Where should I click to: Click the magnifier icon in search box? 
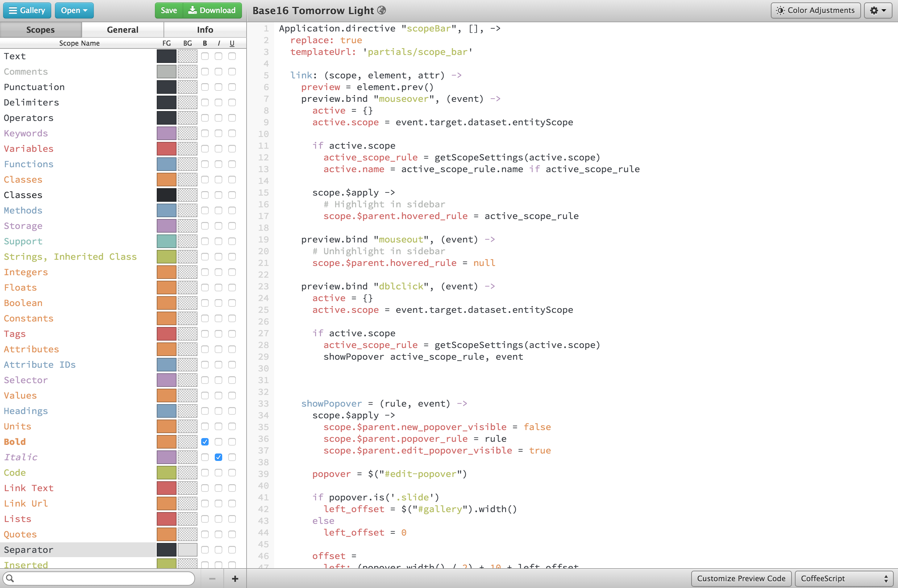(x=10, y=578)
